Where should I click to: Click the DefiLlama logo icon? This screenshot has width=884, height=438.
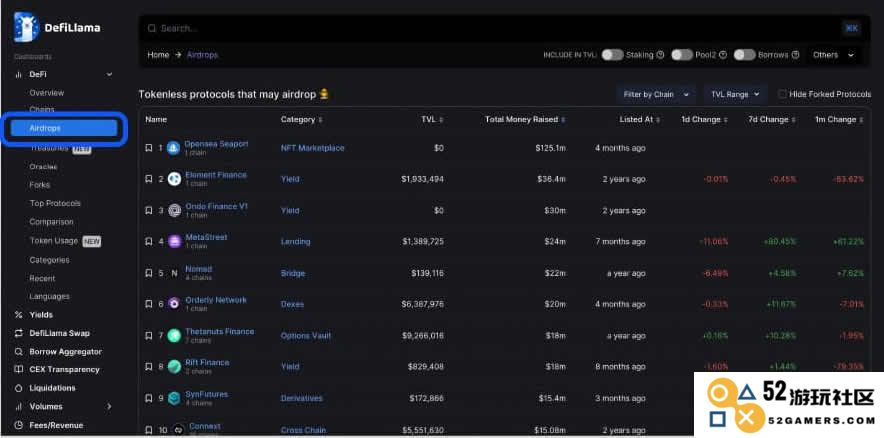[25, 26]
